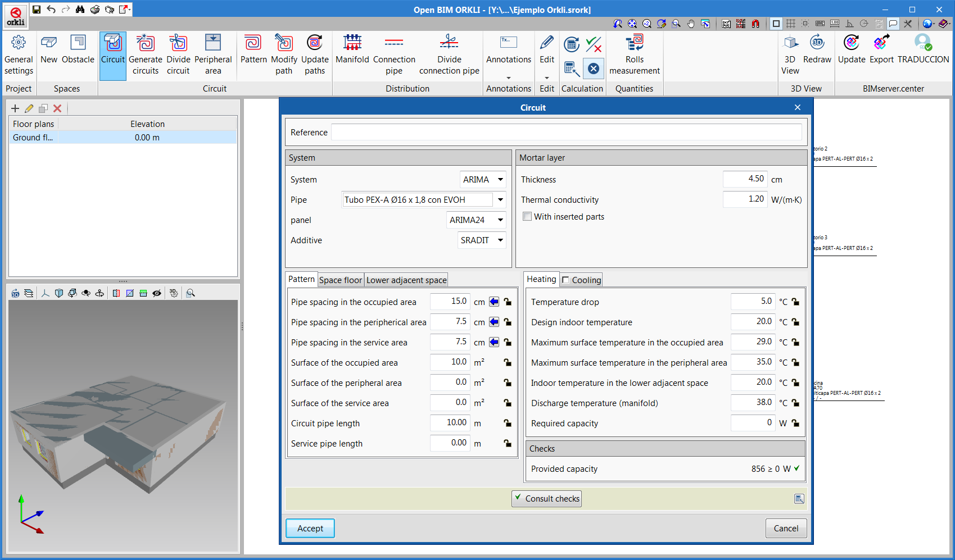Viewport: 955px width, 560px height.
Task: Enable the With inserted parts checkbox
Action: 527,216
